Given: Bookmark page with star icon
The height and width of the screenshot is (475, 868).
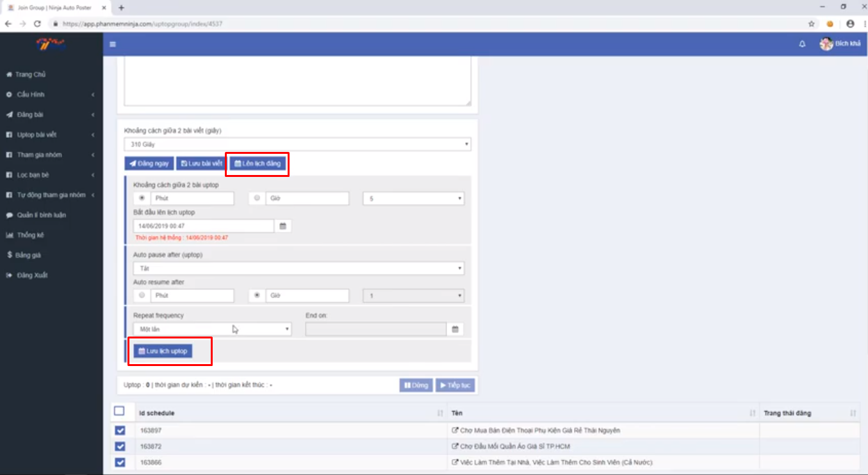Looking at the screenshot, I should point(811,24).
